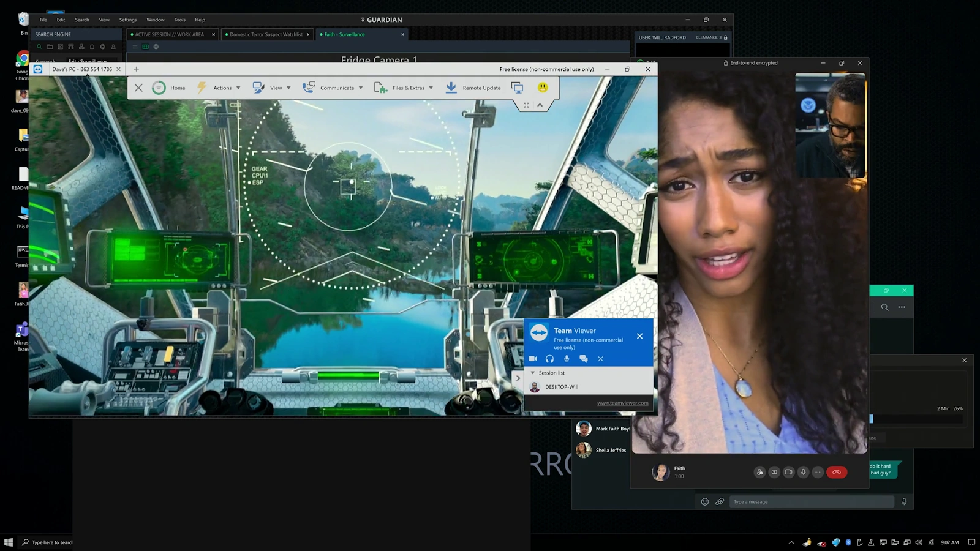Click the self-view video thumbnail
Viewport: 980px width, 551px height.
[x=831, y=126]
